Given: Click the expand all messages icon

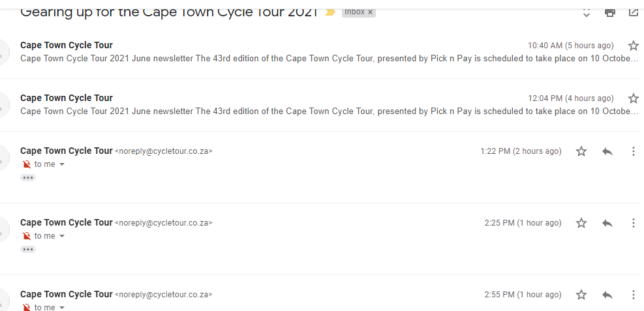Looking at the screenshot, I should click(586, 12).
